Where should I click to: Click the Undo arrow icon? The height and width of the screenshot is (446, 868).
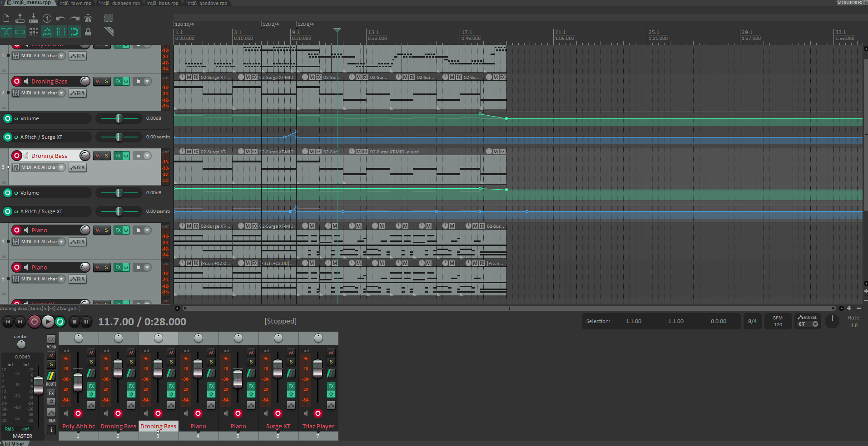pyautogui.click(x=60, y=19)
